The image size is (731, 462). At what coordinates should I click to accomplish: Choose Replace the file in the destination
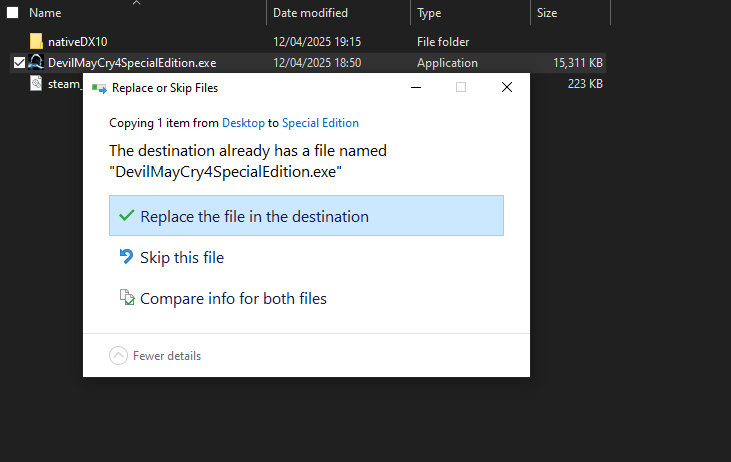tap(254, 216)
